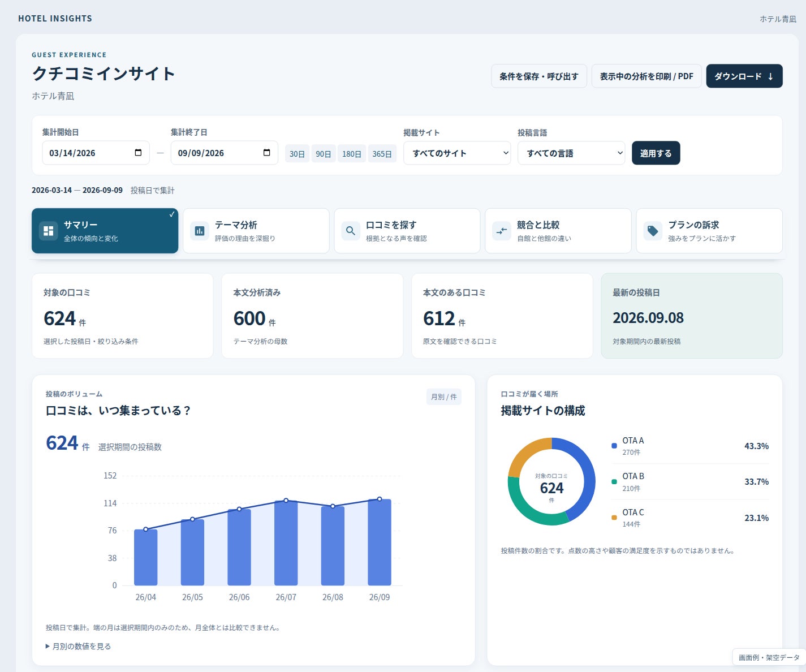
Task: Click the 26/09 bar in the chart
Action: coord(380,542)
